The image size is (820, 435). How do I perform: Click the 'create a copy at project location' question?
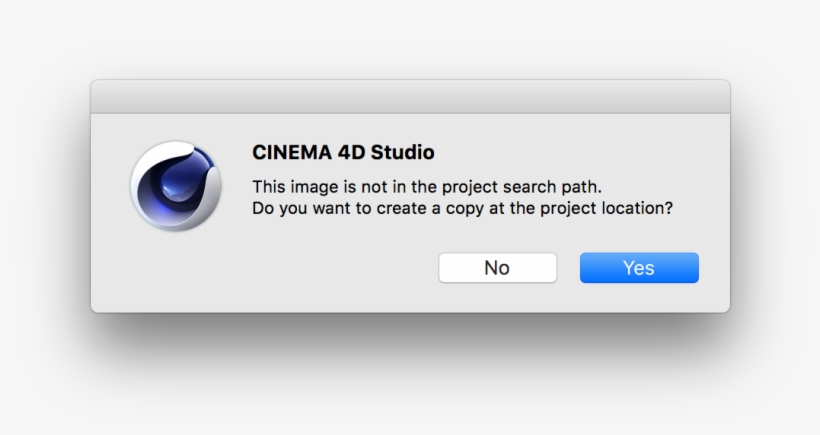(x=462, y=208)
